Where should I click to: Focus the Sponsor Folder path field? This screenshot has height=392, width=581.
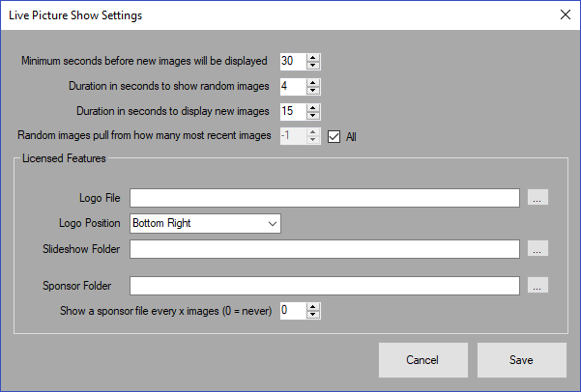tap(325, 286)
